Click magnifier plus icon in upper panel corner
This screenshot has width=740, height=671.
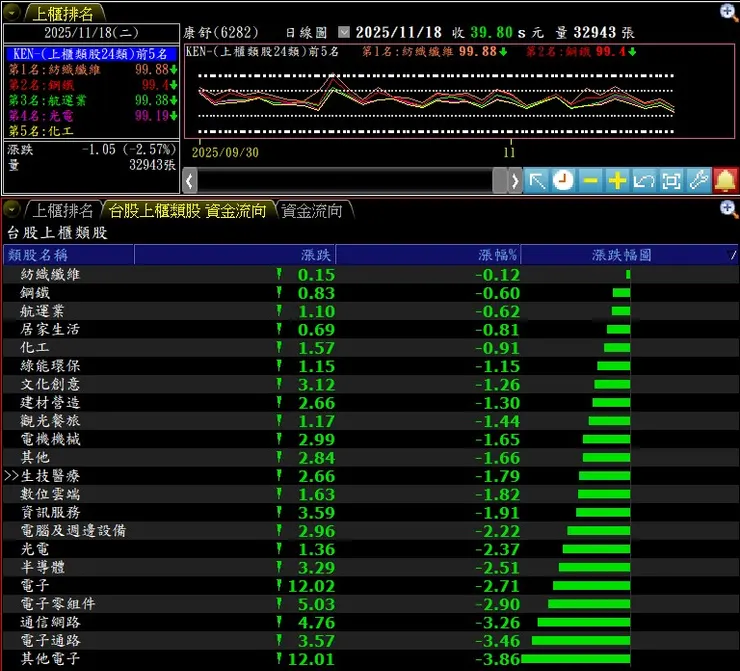click(x=729, y=12)
